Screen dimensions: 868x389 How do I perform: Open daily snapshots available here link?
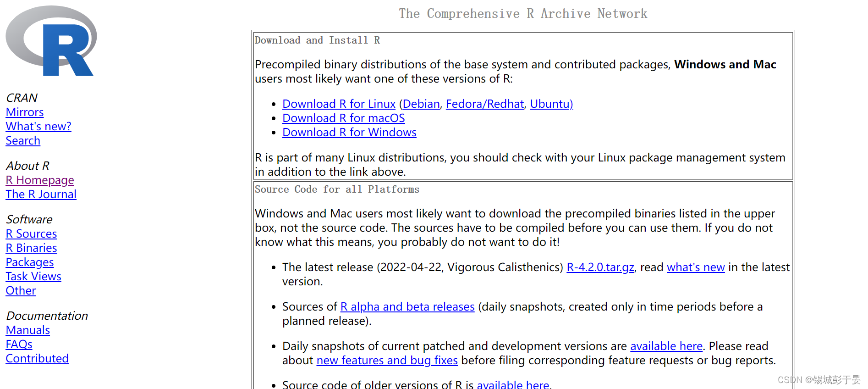[x=666, y=346]
